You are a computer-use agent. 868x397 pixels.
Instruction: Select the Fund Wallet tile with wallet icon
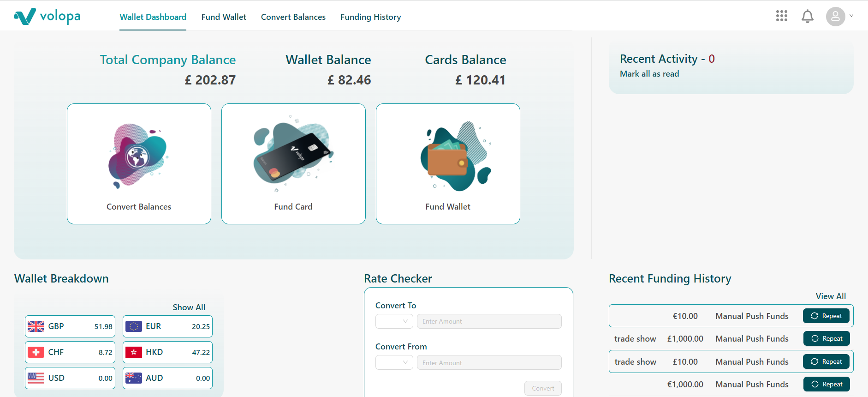(448, 164)
